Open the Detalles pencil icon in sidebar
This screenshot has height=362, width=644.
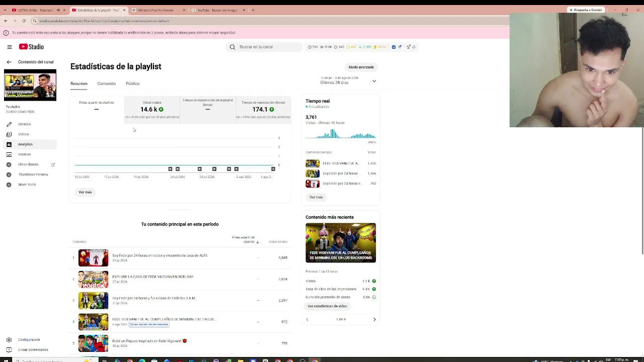pyautogui.click(x=9, y=124)
